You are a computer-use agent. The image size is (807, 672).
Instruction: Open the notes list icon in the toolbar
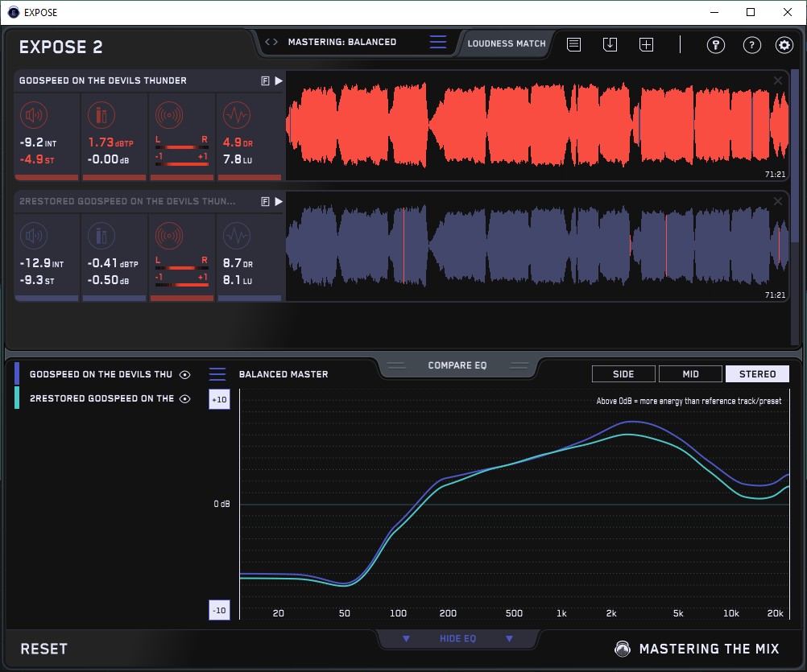click(574, 45)
